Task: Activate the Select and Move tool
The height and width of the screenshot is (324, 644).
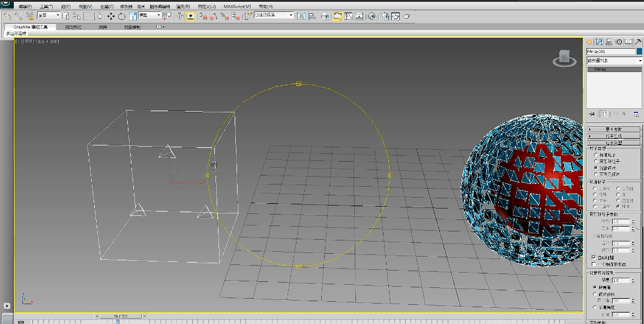Action: [111, 16]
